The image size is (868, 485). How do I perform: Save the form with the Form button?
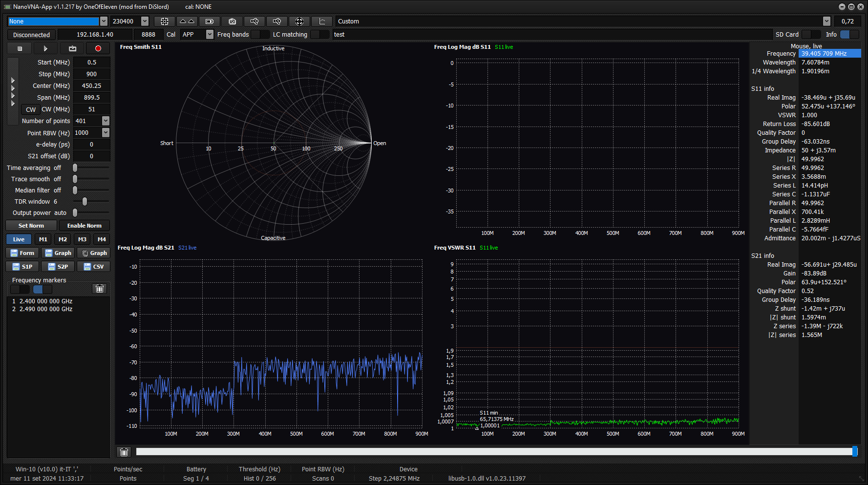click(22, 253)
